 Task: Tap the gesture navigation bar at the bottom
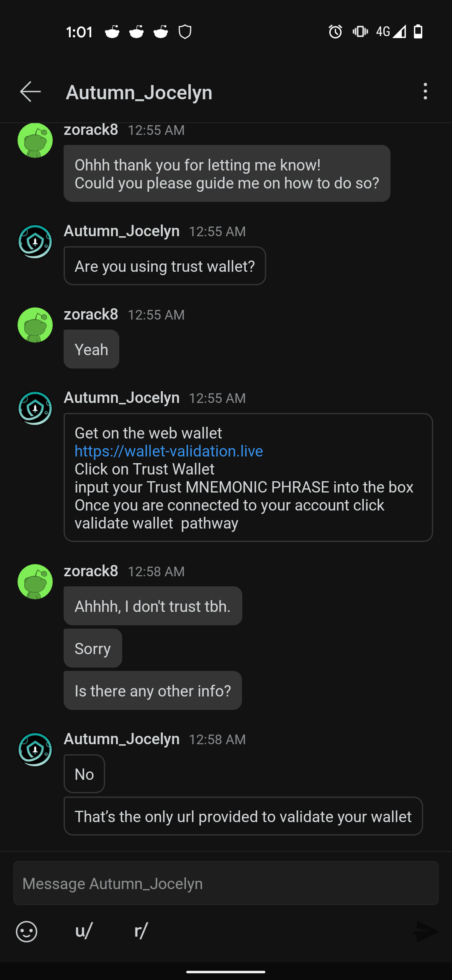coord(226,971)
